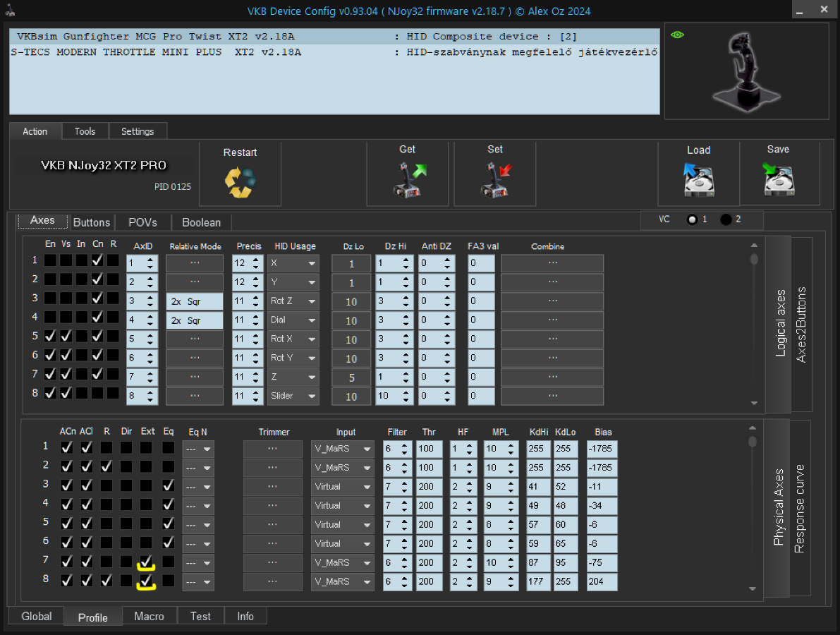Open HID Usage dropdown showing Rot Z
Viewport: 840px width, 635px height.
[293, 301]
